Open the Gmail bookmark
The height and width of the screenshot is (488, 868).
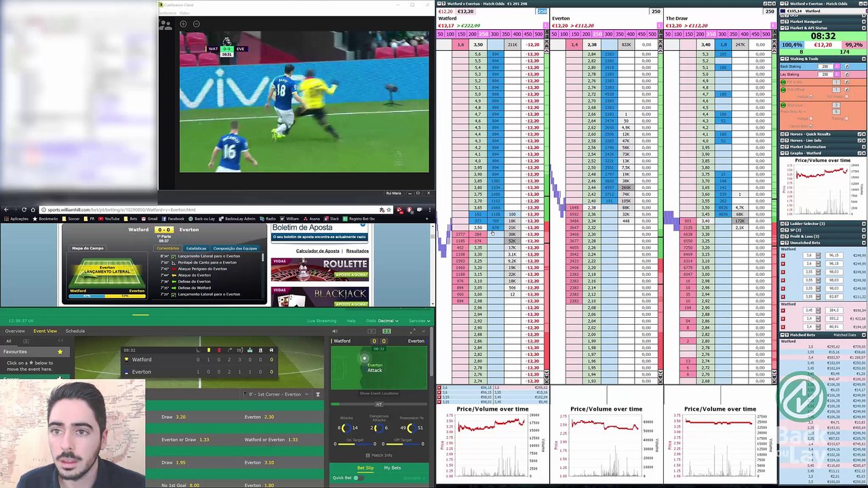tap(150, 219)
